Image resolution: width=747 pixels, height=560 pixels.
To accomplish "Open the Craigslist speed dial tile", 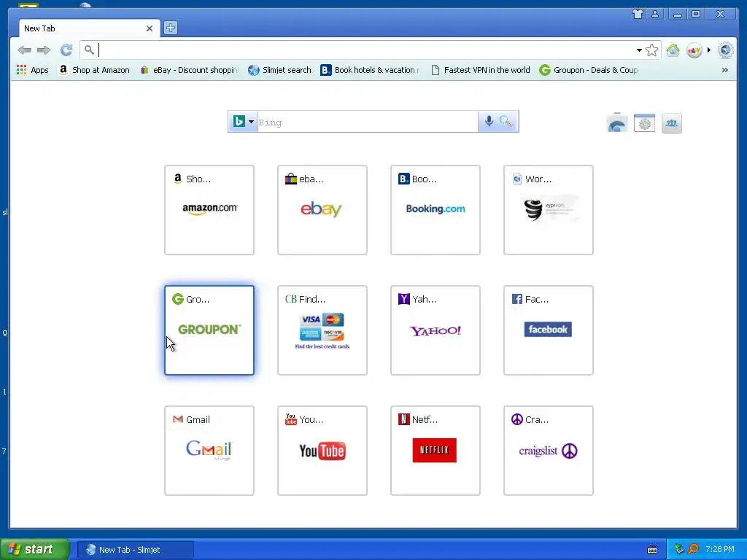I will pyautogui.click(x=549, y=451).
